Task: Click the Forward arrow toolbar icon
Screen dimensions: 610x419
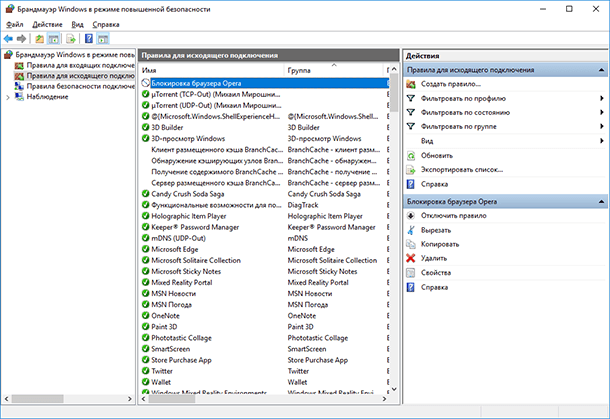Action: click(22, 39)
